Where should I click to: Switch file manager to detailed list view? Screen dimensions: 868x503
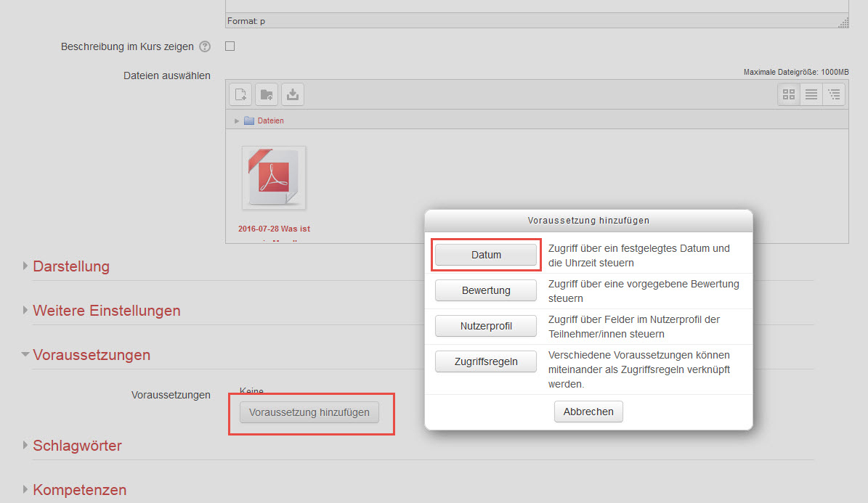(811, 94)
